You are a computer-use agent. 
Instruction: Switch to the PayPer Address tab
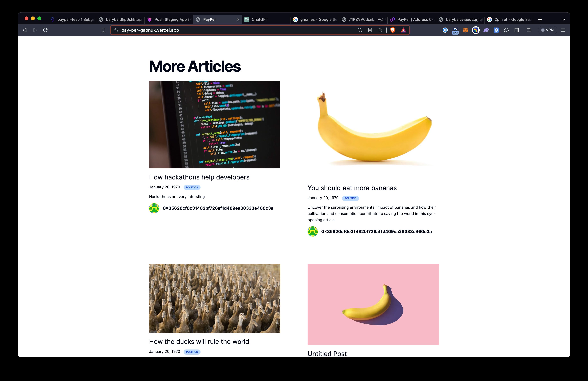point(412,20)
